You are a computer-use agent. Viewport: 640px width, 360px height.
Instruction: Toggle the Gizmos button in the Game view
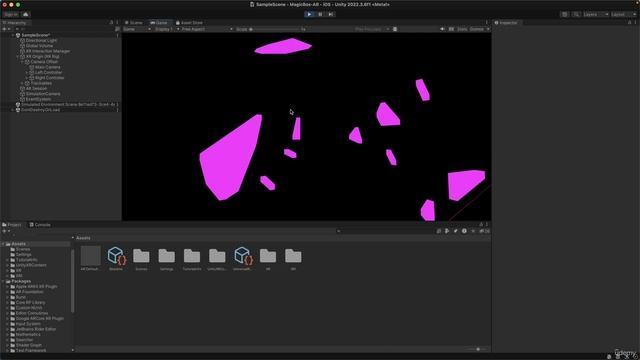click(476, 29)
